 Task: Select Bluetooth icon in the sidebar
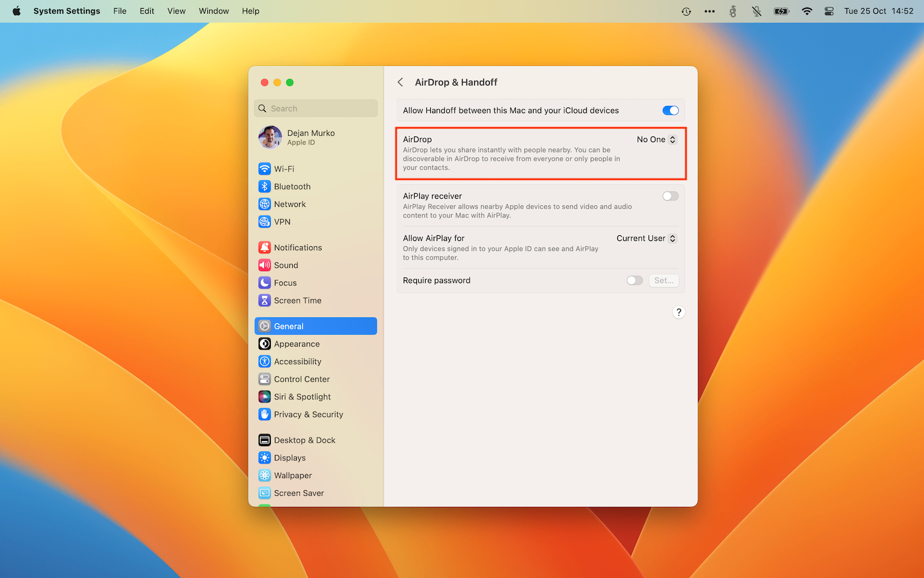(x=264, y=187)
